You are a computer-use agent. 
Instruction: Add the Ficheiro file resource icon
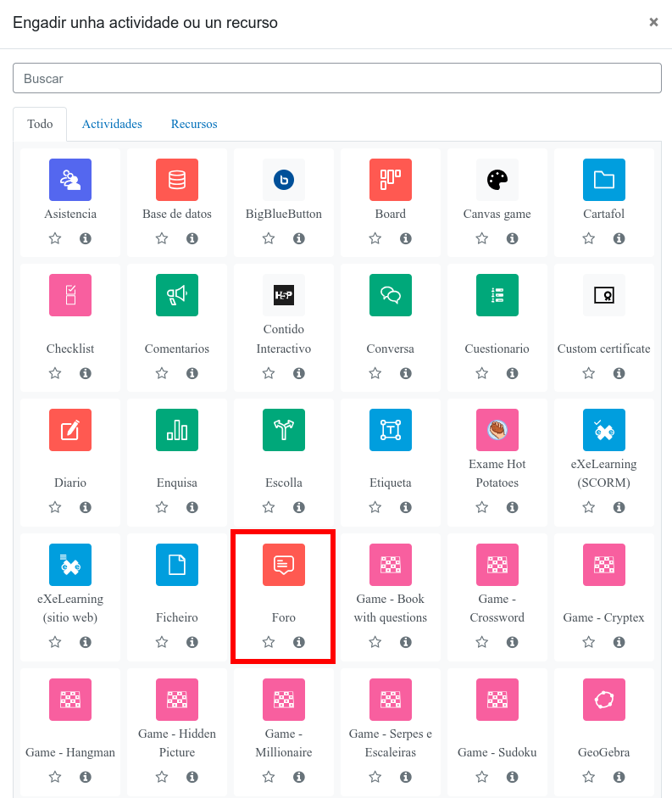point(177,565)
